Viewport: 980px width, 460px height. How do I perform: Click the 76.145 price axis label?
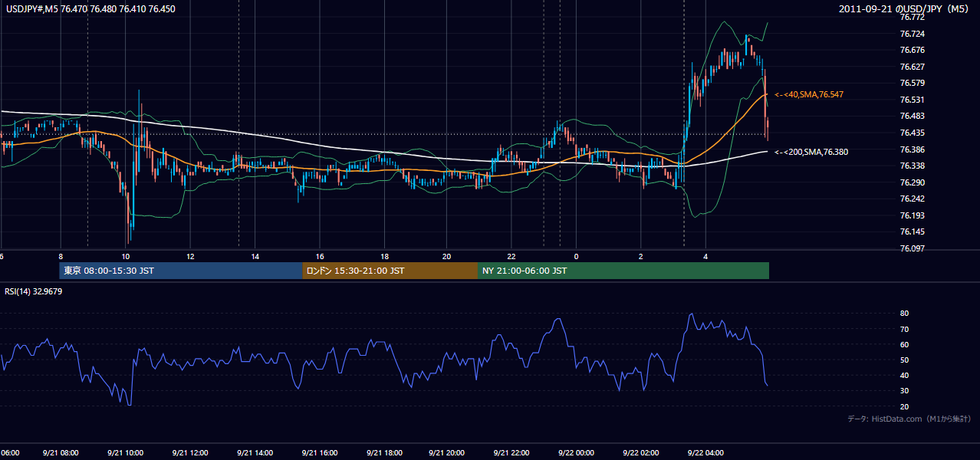912,232
